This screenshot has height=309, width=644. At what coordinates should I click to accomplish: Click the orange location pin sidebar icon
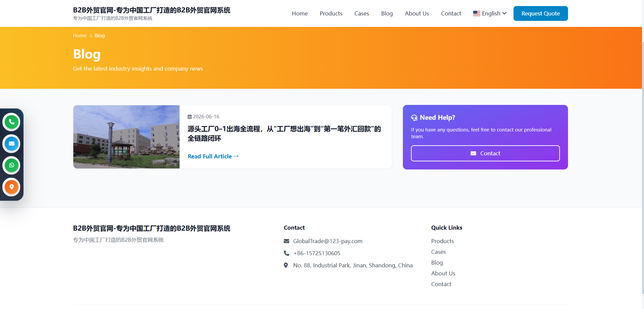11,187
